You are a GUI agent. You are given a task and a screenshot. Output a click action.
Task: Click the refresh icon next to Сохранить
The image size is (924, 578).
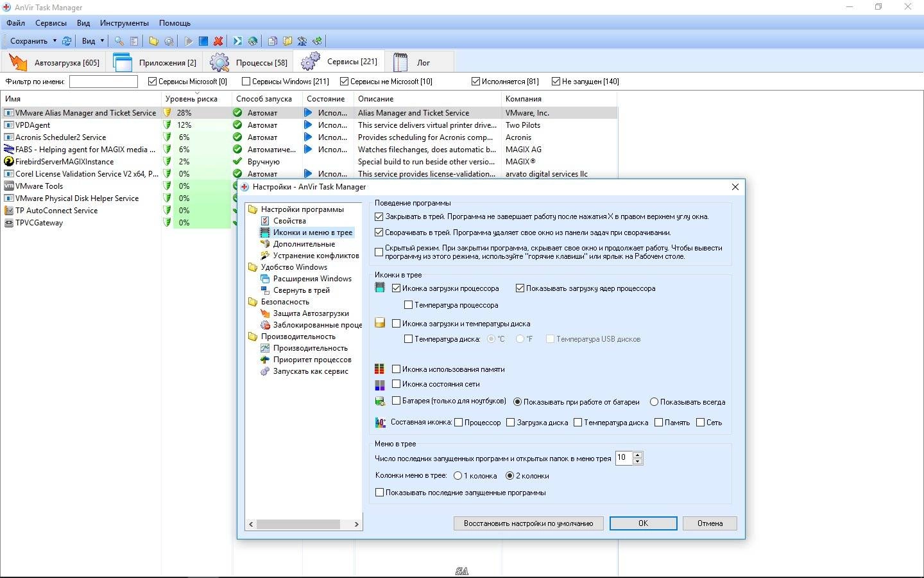pyautogui.click(x=67, y=40)
